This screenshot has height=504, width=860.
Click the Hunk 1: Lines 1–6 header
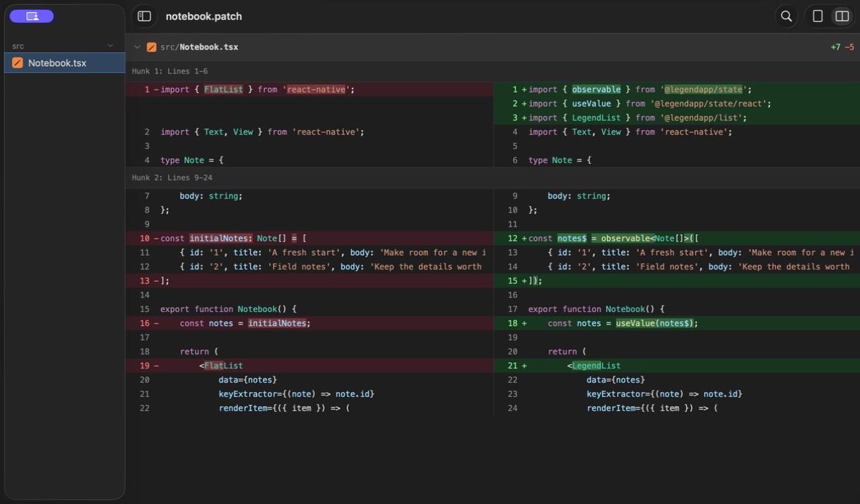[x=170, y=71]
